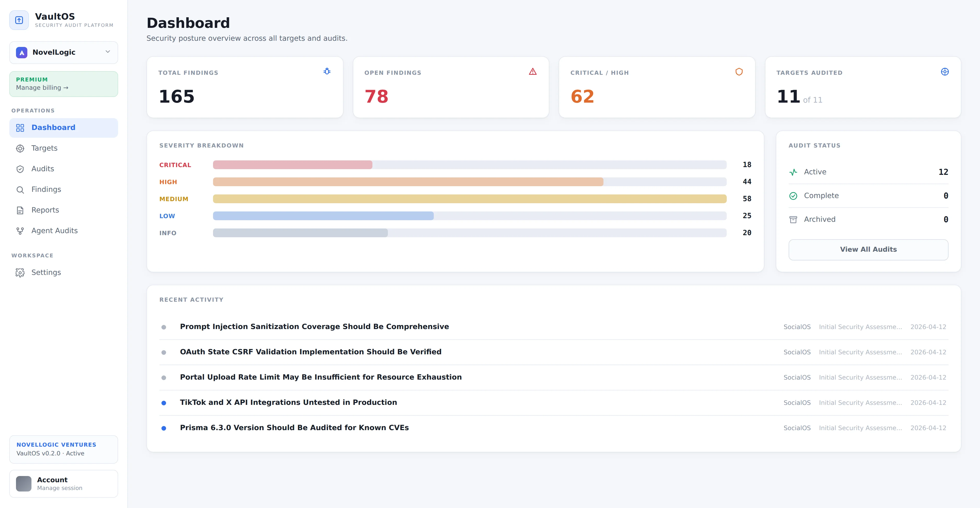Image resolution: width=980 pixels, height=508 pixels.
Task: Click the Active audits pulse icon
Action: 793,172
